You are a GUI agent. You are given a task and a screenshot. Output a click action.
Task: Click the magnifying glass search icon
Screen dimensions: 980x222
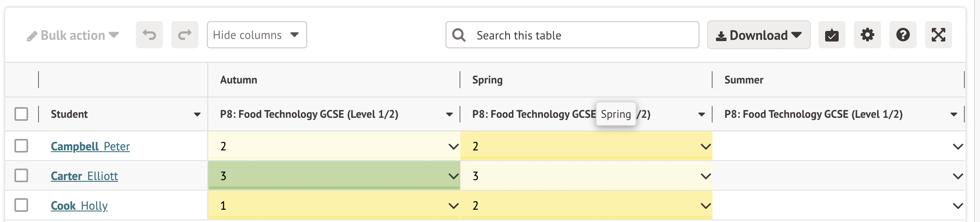pos(459,35)
